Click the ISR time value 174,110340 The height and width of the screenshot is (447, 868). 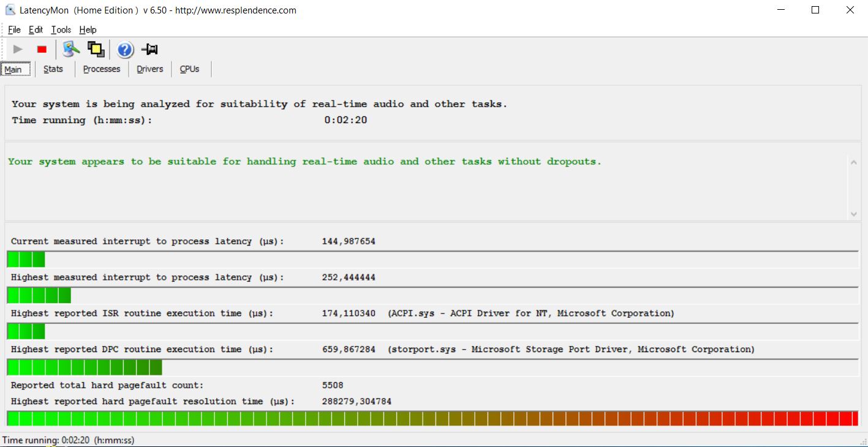(349, 313)
